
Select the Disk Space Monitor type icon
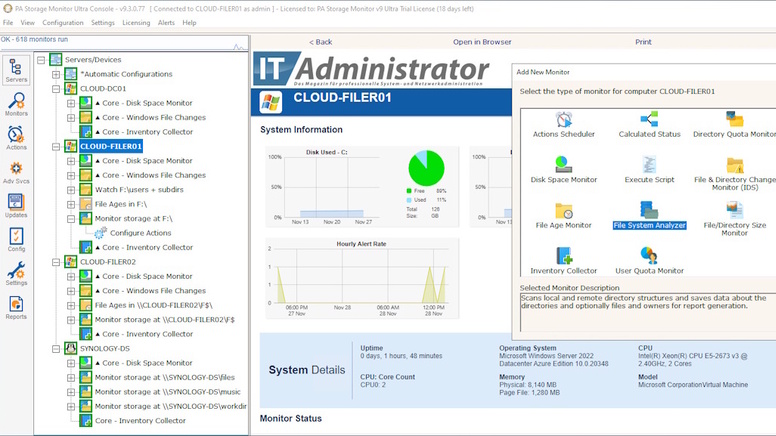point(563,168)
